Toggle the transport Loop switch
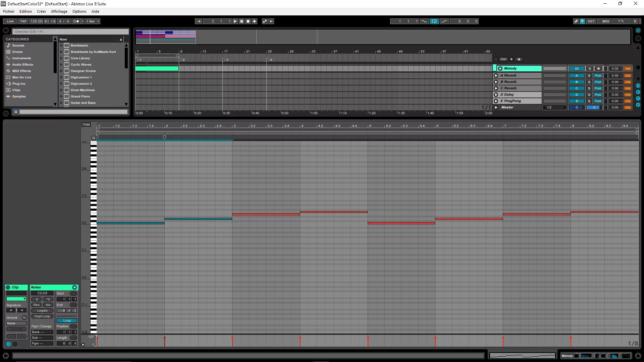Screen dimensions: 644x362 click(x=434, y=21)
